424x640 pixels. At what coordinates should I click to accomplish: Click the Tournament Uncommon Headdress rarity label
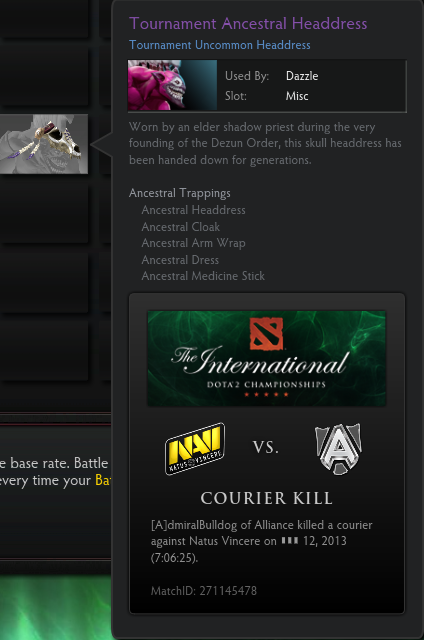(220, 45)
